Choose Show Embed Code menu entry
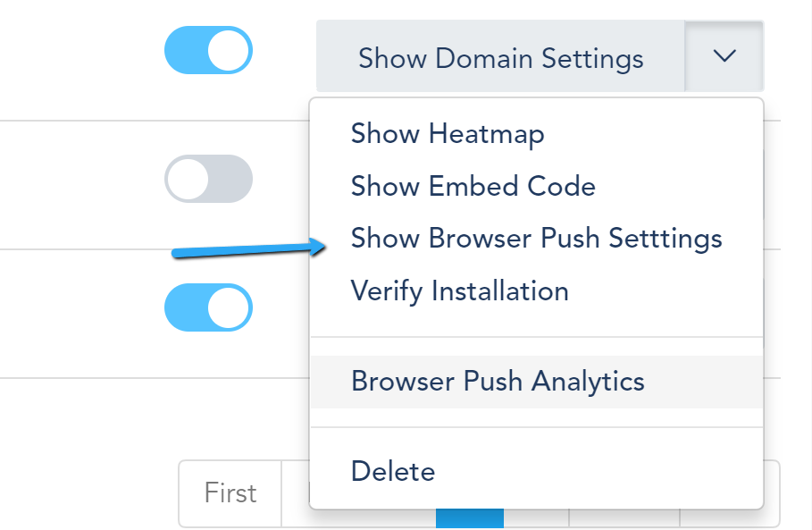This screenshot has height=530, width=812. (473, 186)
